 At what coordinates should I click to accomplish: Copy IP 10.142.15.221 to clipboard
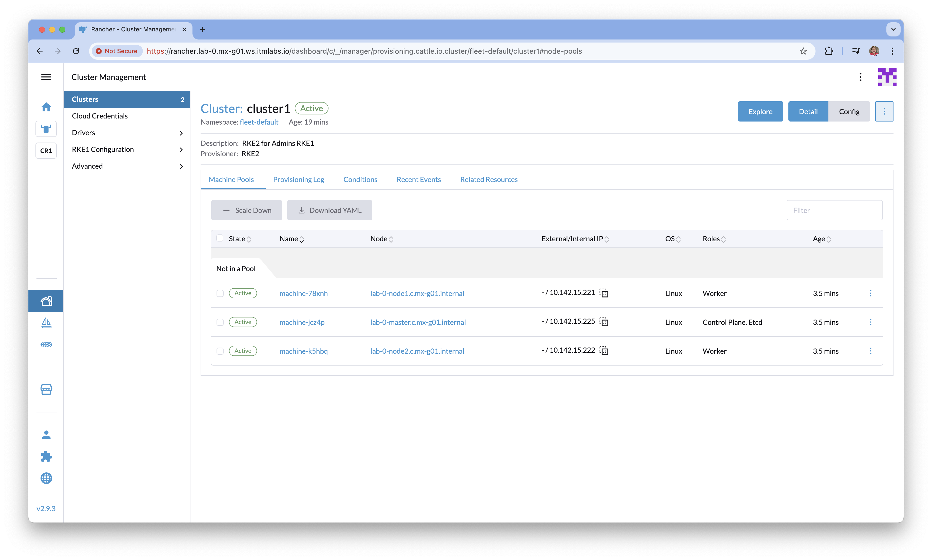tap(604, 293)
